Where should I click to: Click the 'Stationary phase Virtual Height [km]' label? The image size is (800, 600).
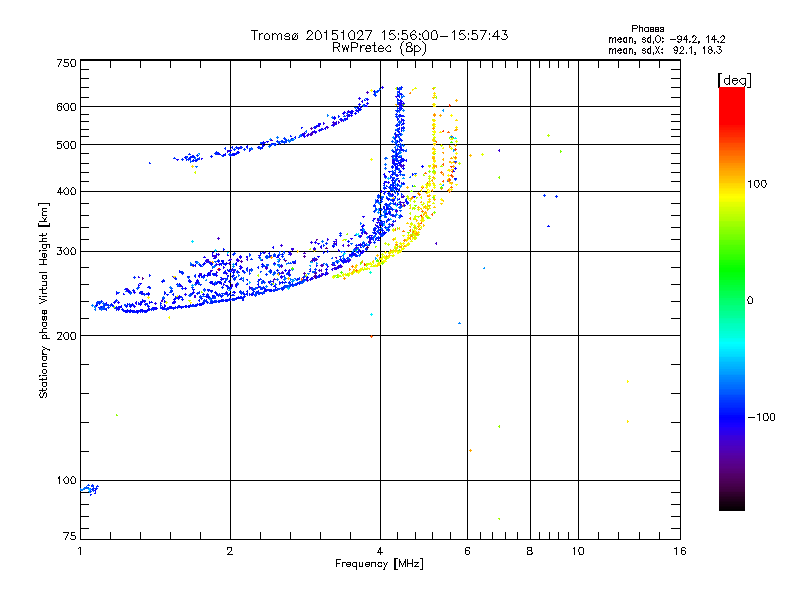[x=44, y=301]
